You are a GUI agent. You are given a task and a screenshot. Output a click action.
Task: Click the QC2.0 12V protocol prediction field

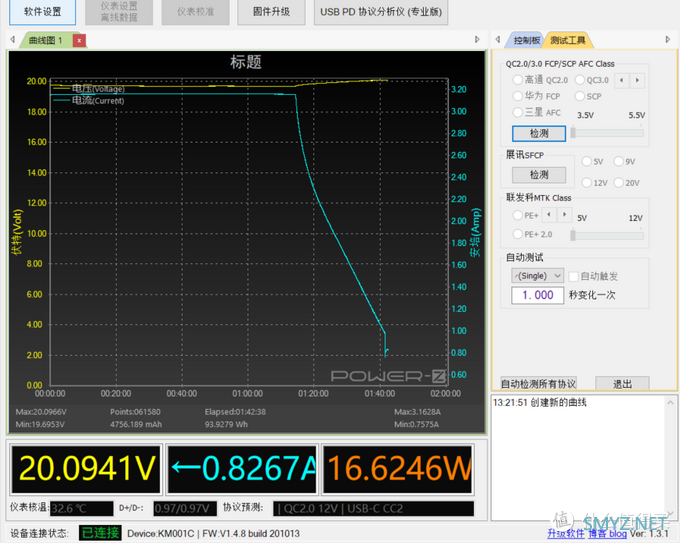373,508
